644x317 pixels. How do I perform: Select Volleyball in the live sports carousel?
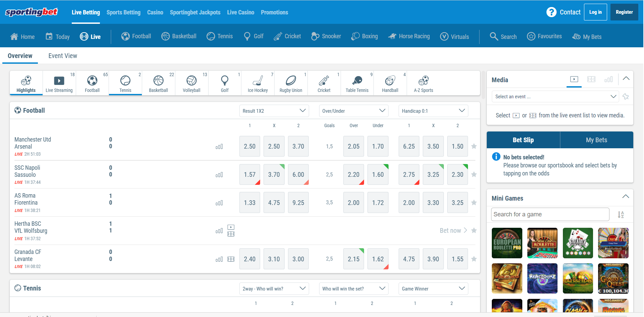[191, 83]
